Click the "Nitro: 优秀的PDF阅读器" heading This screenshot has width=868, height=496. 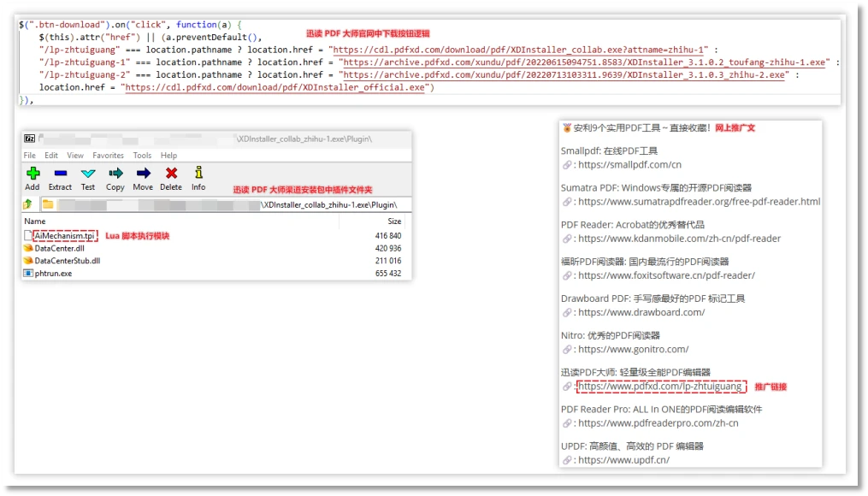click(610, 335)
